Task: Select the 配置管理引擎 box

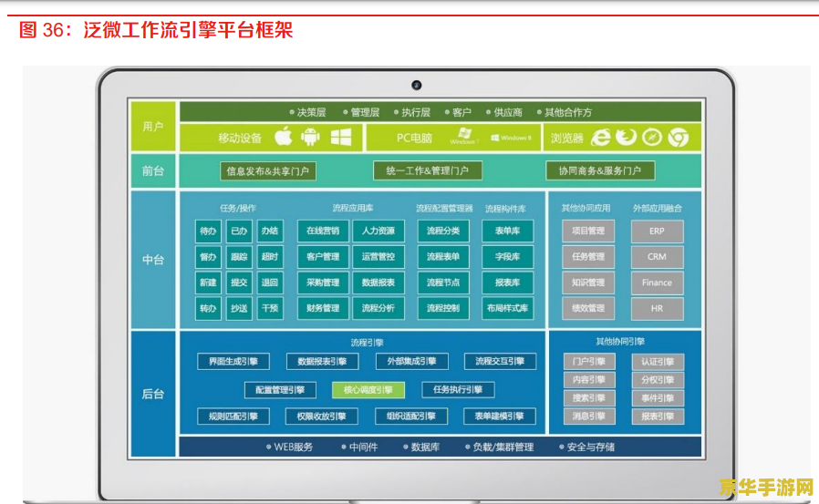Action: pyautogui.click(x=281, y=390)
